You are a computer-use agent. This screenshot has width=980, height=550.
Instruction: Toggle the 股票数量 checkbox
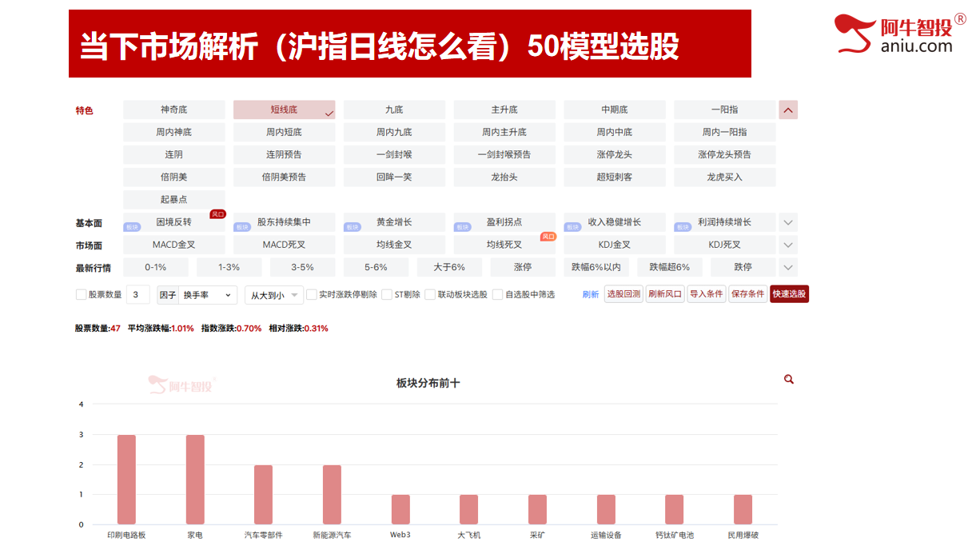81,294
